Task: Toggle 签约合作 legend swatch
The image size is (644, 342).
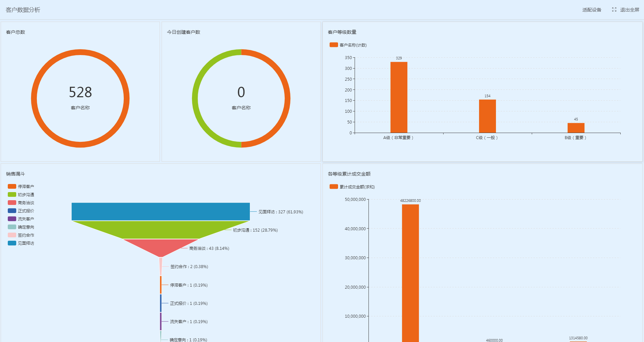Action: pos(12,235)
